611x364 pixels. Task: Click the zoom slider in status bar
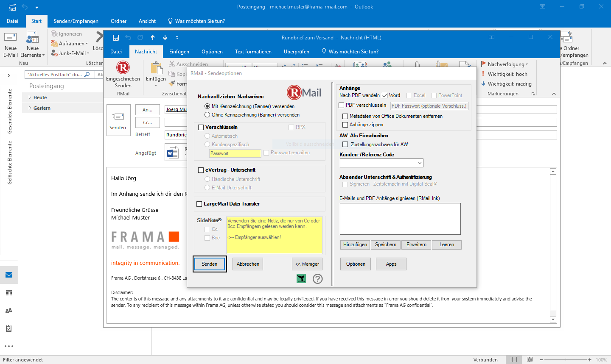click(x=566, y=360)
